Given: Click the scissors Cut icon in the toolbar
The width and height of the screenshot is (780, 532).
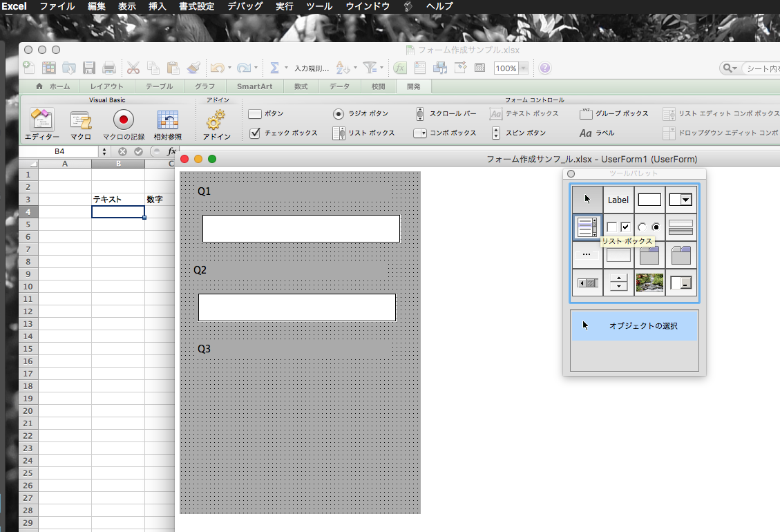Looking at the screenshot, I should (x=133, y=68).
